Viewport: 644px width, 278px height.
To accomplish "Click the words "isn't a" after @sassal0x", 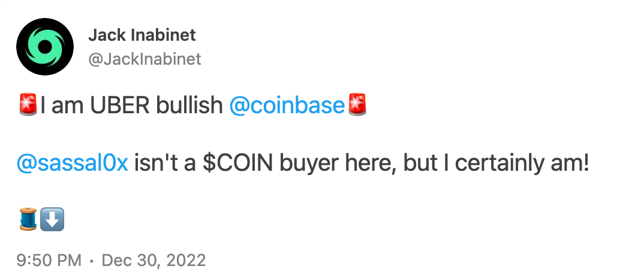I will 166,164.
